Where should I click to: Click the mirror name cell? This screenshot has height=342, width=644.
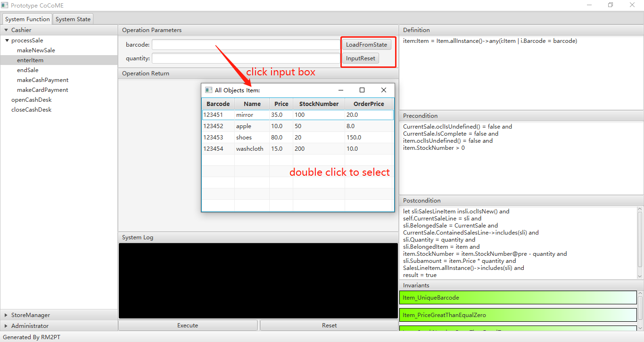click(x=252, y=115)
